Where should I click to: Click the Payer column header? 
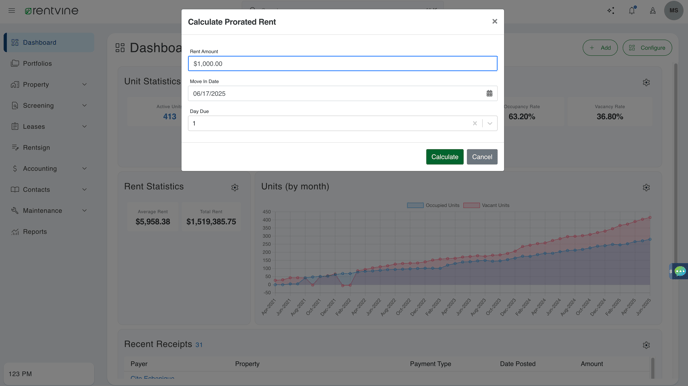tap(139, 364)
